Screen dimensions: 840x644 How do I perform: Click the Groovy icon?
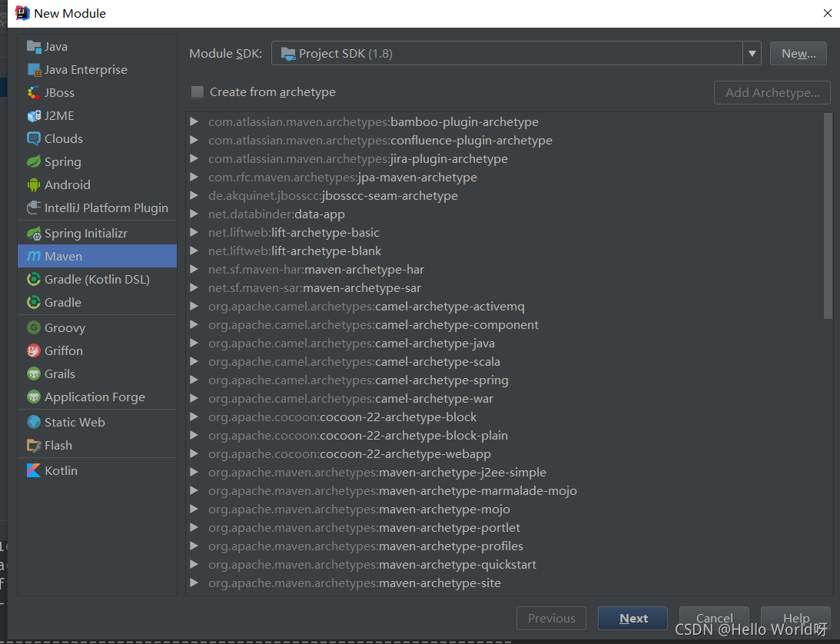(x=34, y=327)
